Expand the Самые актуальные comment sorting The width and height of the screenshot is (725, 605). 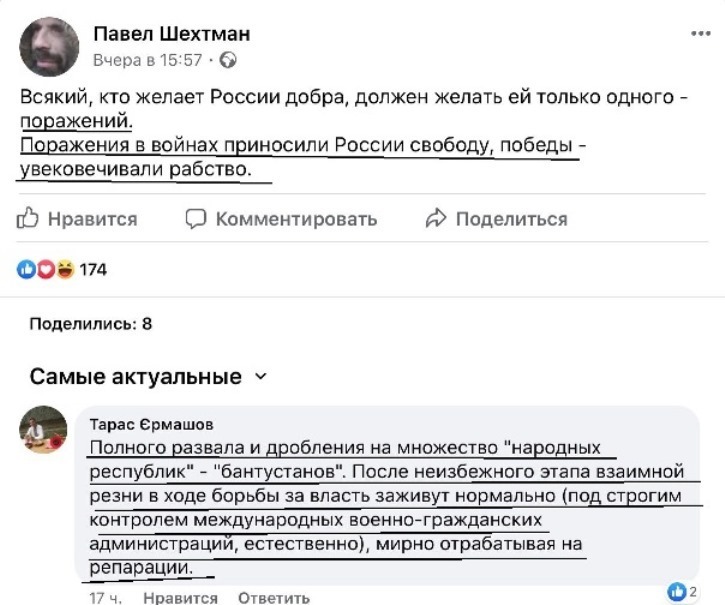click(x=261, y=377)
